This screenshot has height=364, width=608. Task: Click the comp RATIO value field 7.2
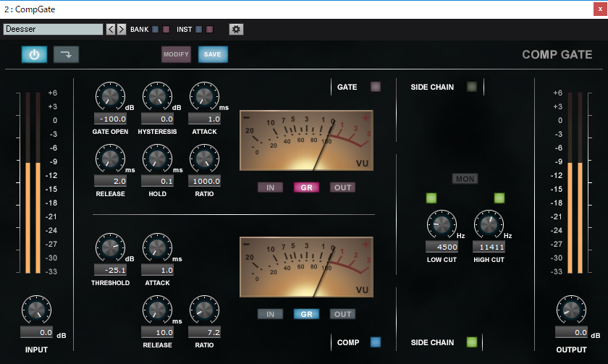204,332
